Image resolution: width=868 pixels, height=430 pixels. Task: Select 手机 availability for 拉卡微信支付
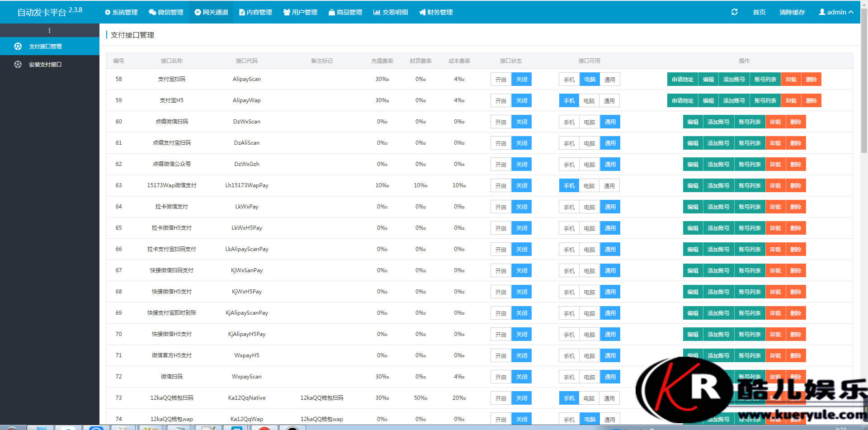pos(569,207)
